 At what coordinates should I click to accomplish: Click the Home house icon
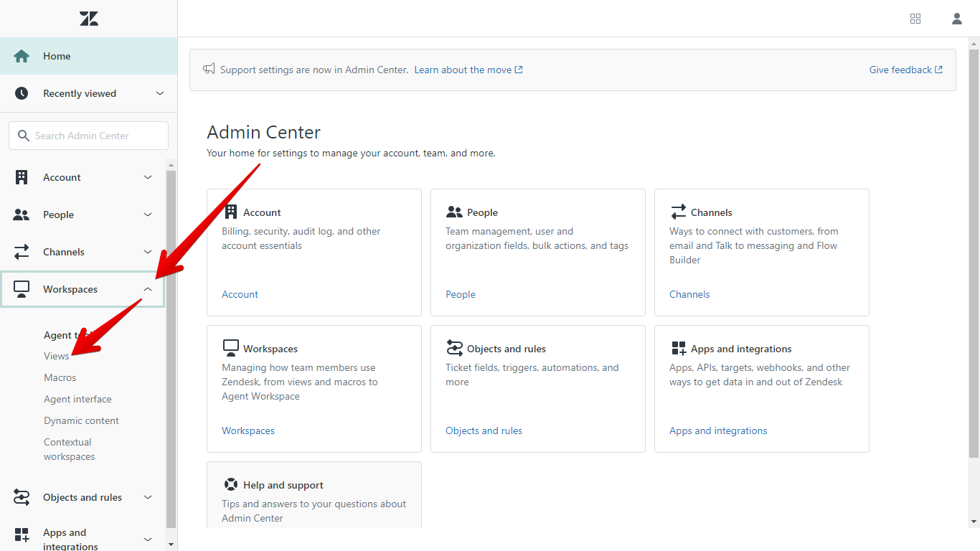coord(22,56)
